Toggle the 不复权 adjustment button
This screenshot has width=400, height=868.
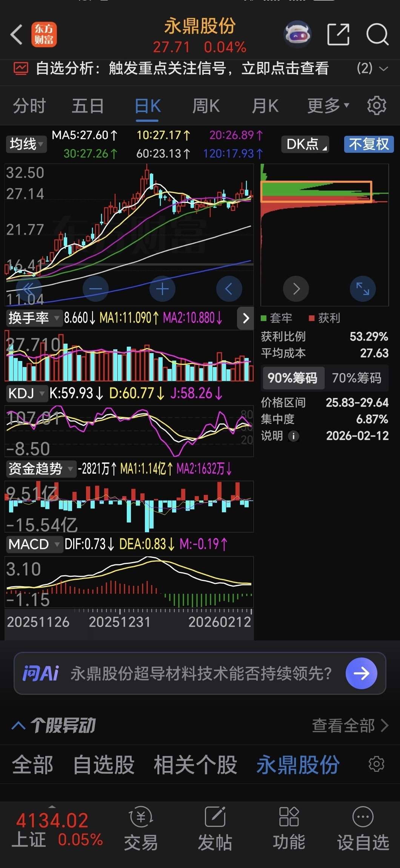point(369,144)
